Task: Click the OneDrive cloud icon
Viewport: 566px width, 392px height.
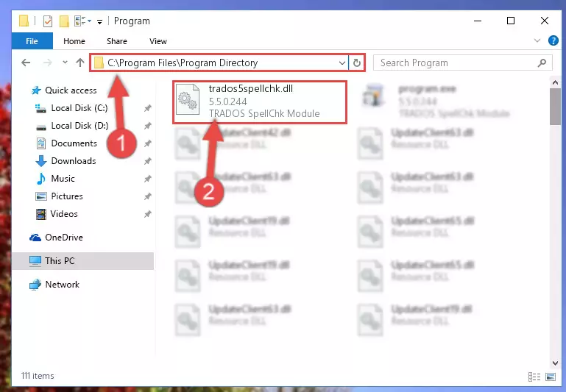Action: (35, 238)
